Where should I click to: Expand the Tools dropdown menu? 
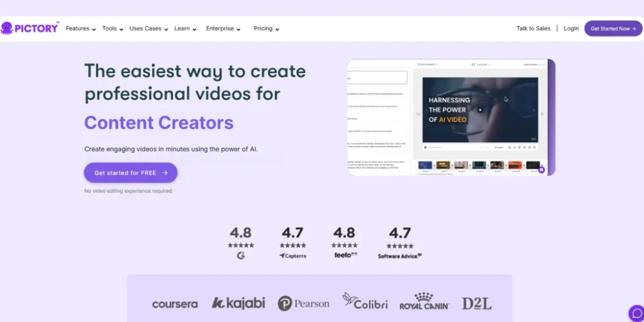tap(113, 29)
